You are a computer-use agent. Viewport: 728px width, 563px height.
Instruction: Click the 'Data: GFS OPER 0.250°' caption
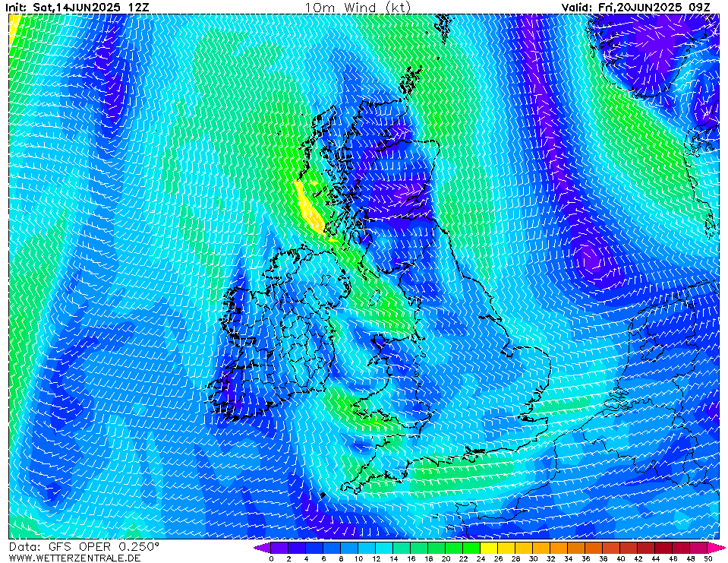tap(84, 547)
